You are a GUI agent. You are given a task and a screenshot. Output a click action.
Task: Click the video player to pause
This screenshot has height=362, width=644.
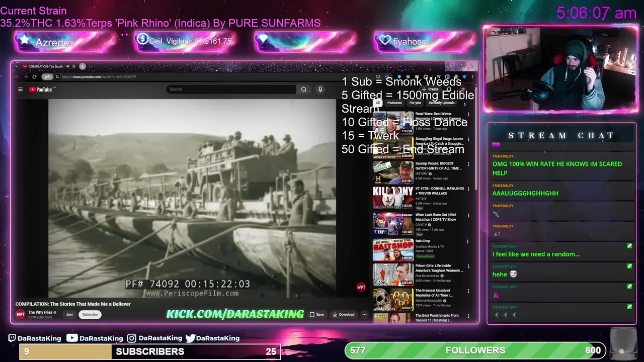(192, 198)
